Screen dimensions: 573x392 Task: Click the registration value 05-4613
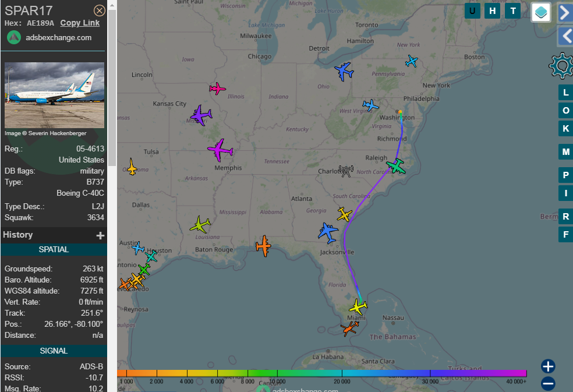pos(90,149)
